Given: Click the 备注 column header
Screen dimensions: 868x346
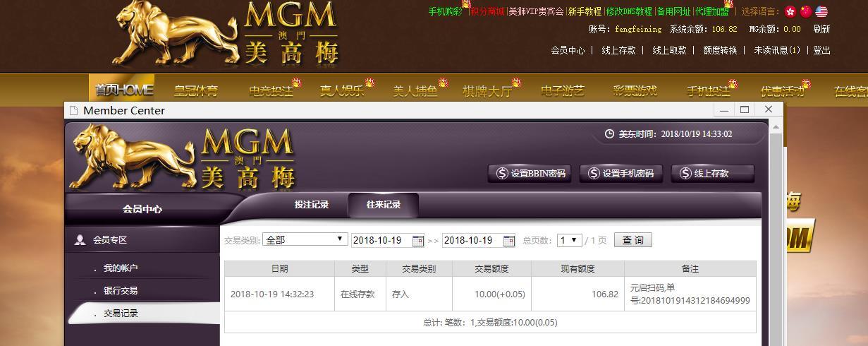Looking at the screenshot, I should click(690, 269).
